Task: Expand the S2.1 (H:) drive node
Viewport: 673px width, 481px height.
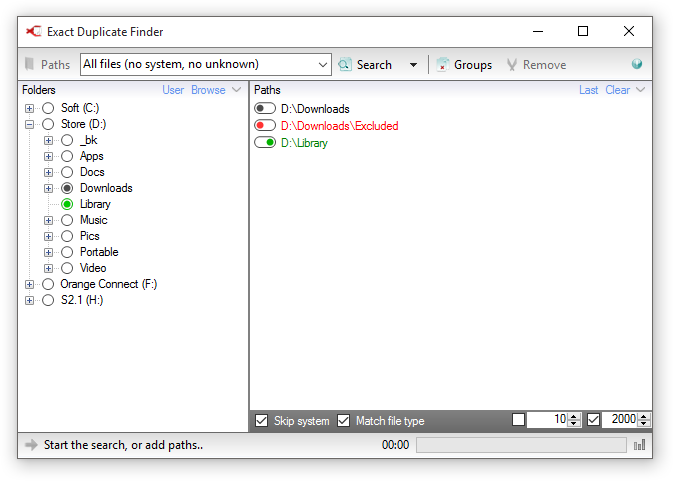Action: pyautogui.click(x=29, y=300)
